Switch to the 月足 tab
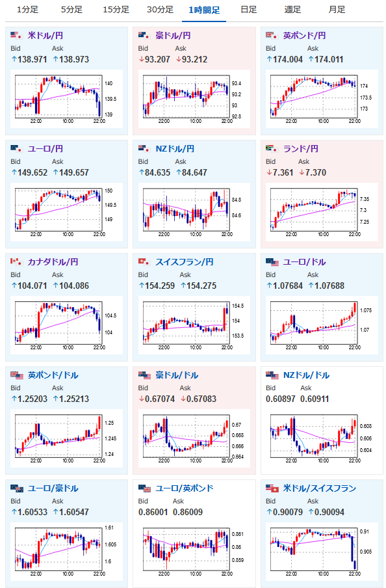386x588 pixels. pos(337,10)
